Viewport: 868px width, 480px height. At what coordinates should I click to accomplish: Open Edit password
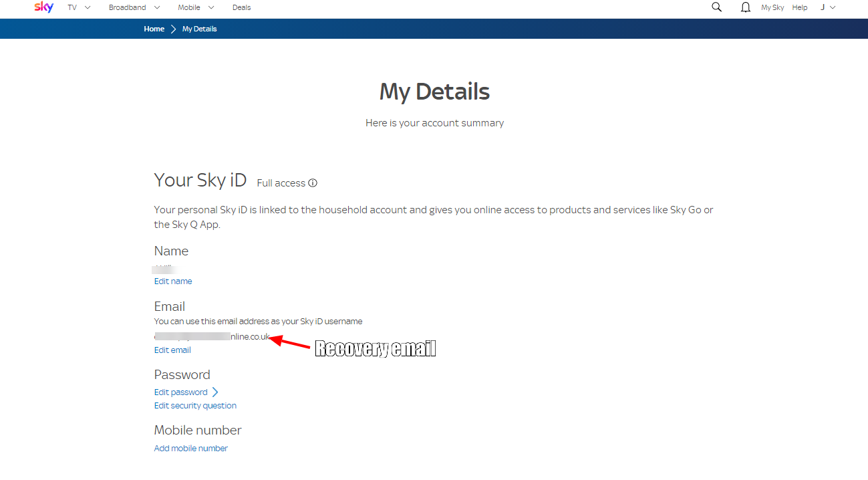point(180,392)
